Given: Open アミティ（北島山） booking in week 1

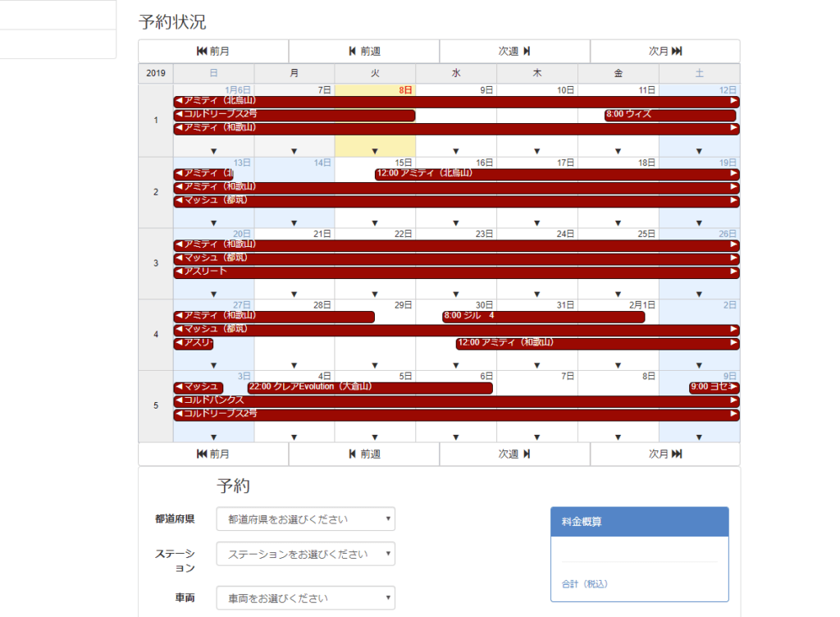Looking at the screenshot, I should tap(456, 101).
